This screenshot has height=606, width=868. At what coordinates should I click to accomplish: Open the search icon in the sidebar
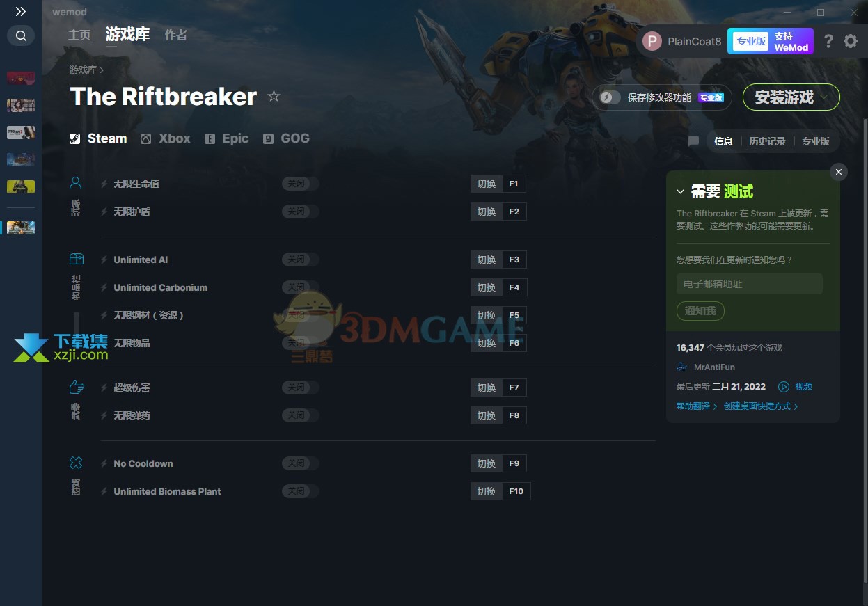tap(21, 35)
